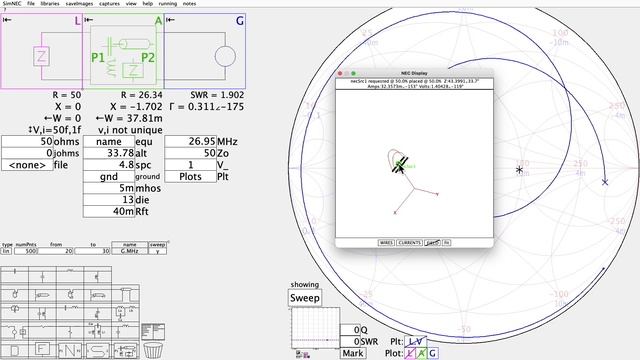Viewport: 640px width, 360px height.
Task: Toggle WIRES in NEC Display window
Action: pos(386,242)
